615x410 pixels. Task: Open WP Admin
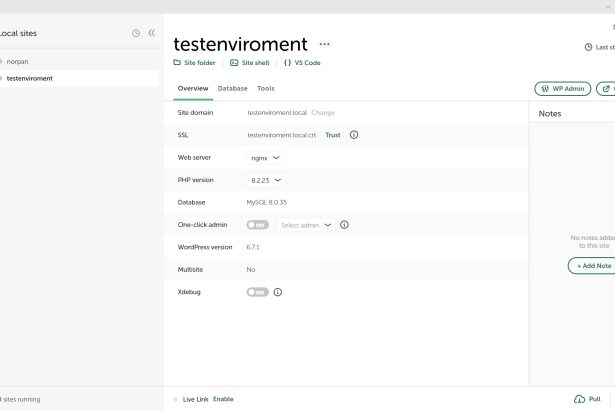(x=562, y=89)
